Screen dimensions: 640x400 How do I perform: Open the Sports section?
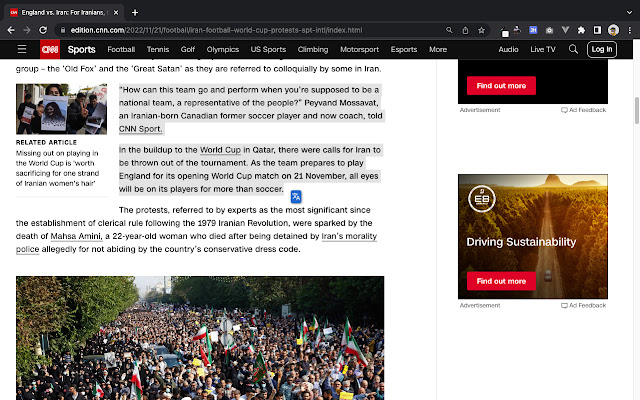81,49
